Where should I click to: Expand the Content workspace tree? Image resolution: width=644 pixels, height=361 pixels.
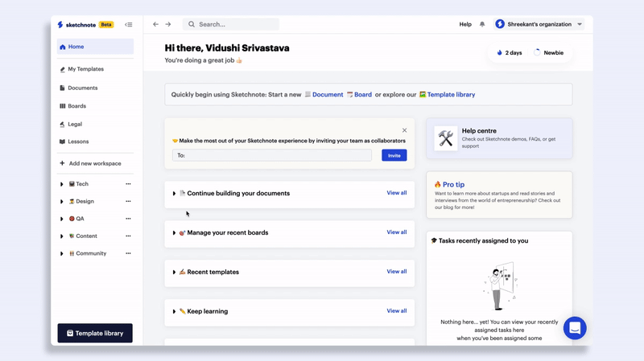click(x=62, y=236)
